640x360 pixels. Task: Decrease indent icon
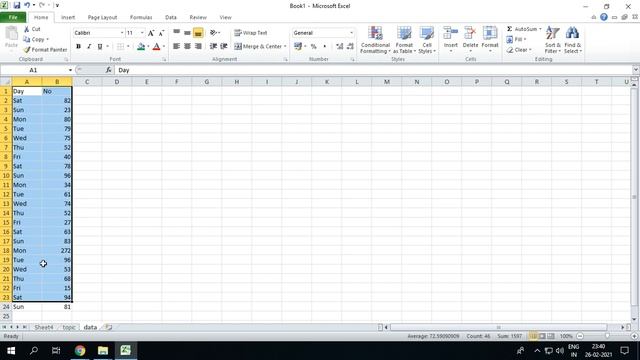[213, 47]
